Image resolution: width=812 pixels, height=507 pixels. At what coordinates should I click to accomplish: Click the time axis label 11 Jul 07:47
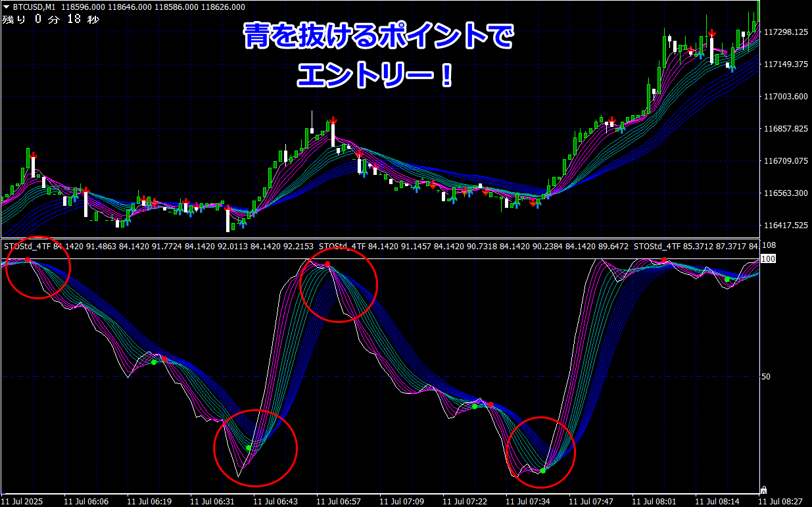591,502
